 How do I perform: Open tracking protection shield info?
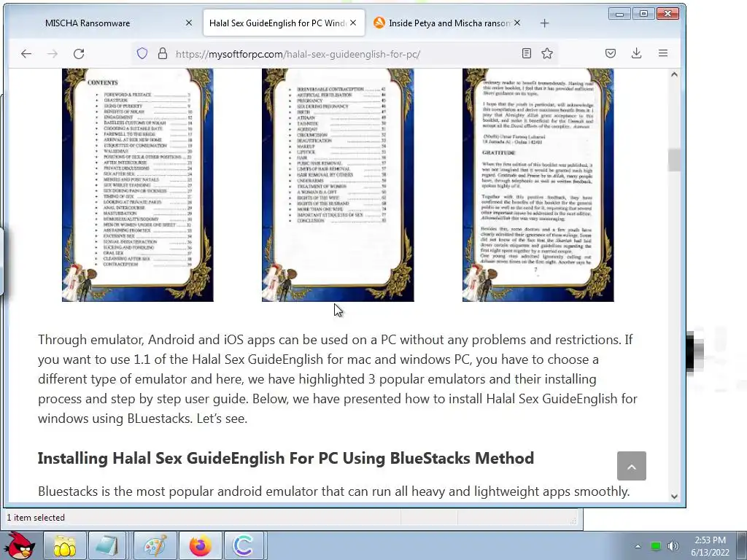(x=142, y=53)
